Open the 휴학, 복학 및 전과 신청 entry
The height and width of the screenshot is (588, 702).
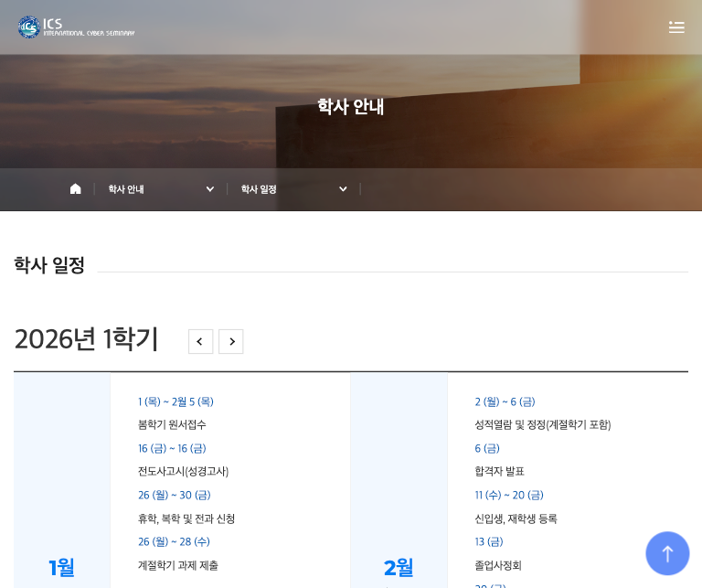pos(186,519)
